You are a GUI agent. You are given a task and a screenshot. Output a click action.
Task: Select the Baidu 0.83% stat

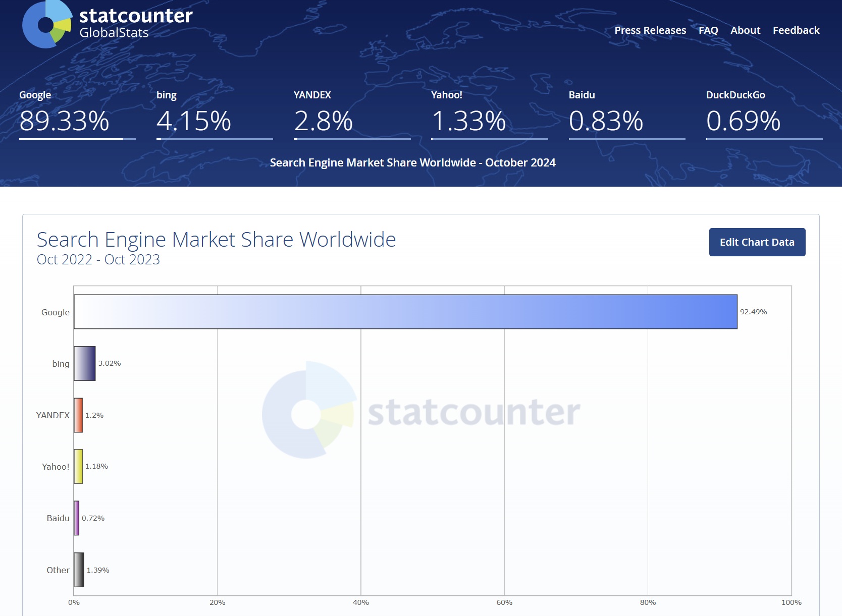coord(627,114)
